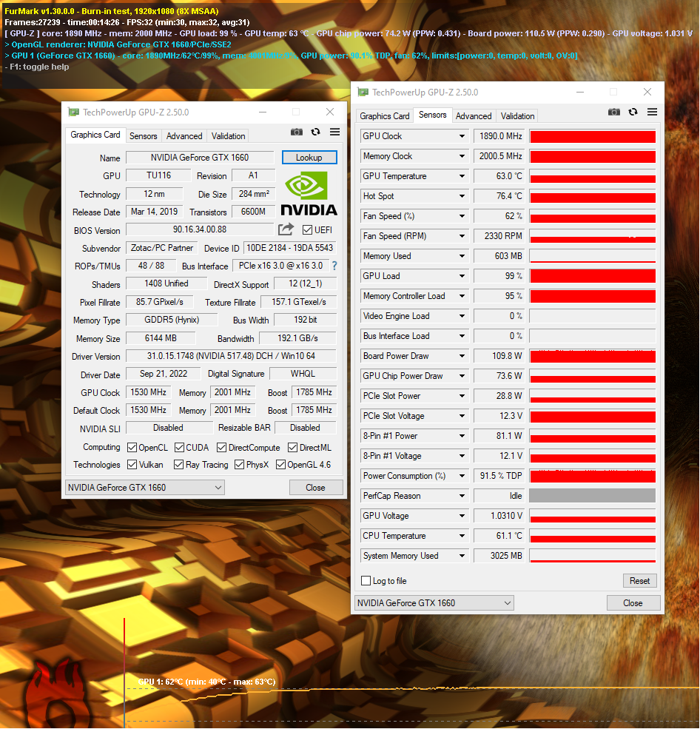Toggle the DirectCompute checkbox
This screenshot has width=700, height=729.
tap(222, 447)
